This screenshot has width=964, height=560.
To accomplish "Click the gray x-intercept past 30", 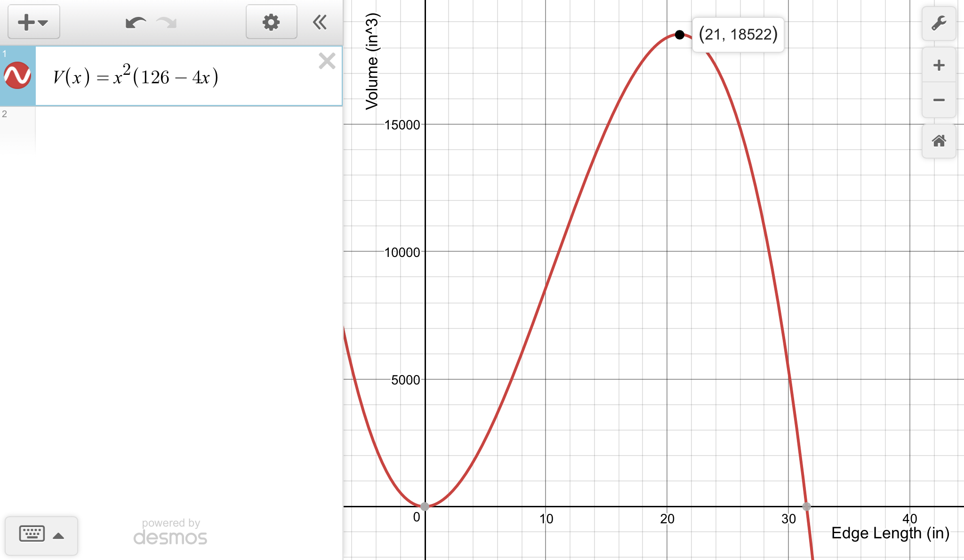I will click(806, 506).
